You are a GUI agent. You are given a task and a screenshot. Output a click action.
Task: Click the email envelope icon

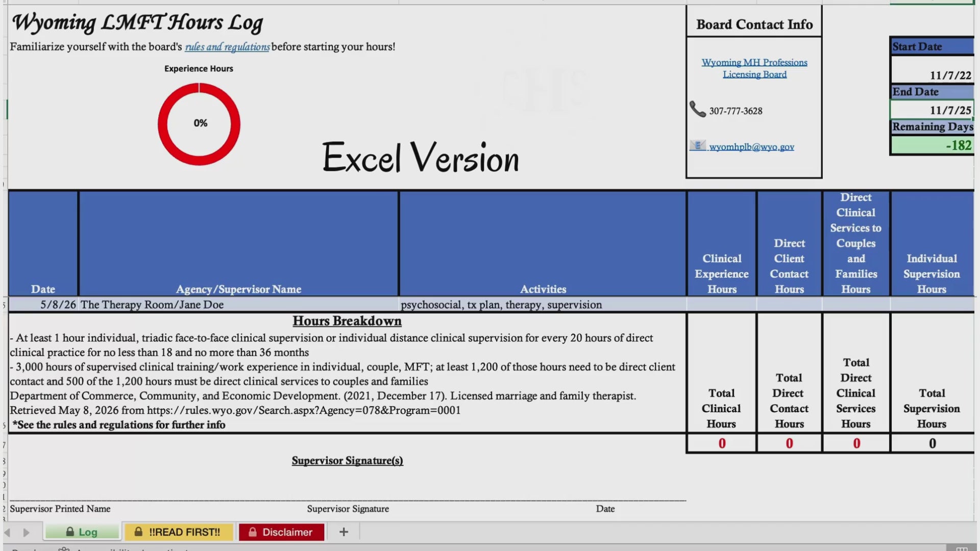click(x=697, y=145)
